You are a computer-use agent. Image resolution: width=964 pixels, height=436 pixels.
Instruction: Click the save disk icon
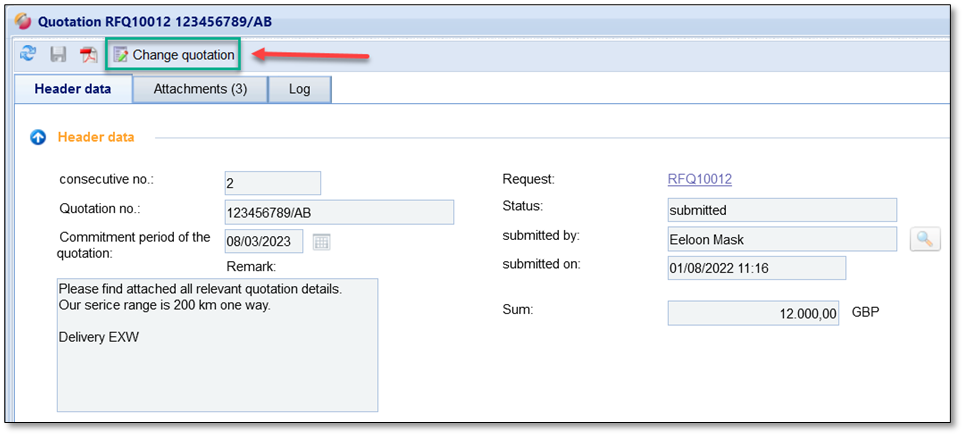(58, 55)
